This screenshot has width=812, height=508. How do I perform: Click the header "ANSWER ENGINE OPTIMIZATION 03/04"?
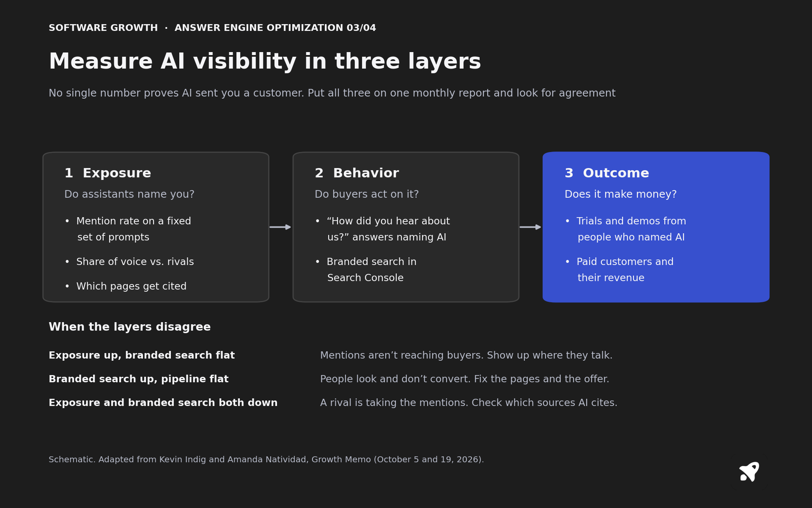click(x=275, y=28)
